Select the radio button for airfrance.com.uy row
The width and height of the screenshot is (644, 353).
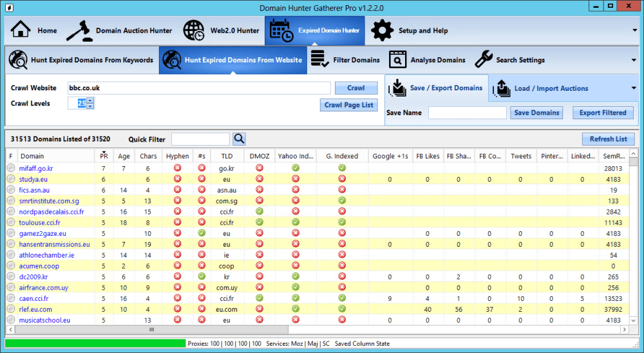[11, 288]
